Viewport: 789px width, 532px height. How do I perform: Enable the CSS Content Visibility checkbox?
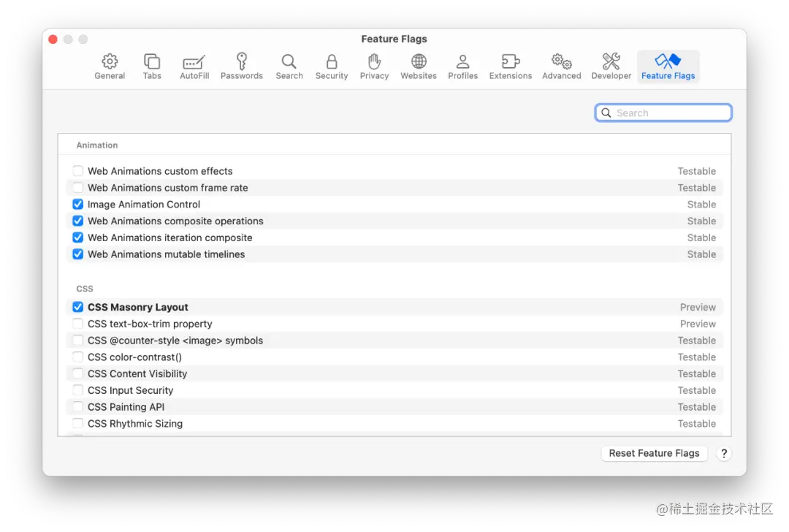pyautogui.click(x=78, y=373)
